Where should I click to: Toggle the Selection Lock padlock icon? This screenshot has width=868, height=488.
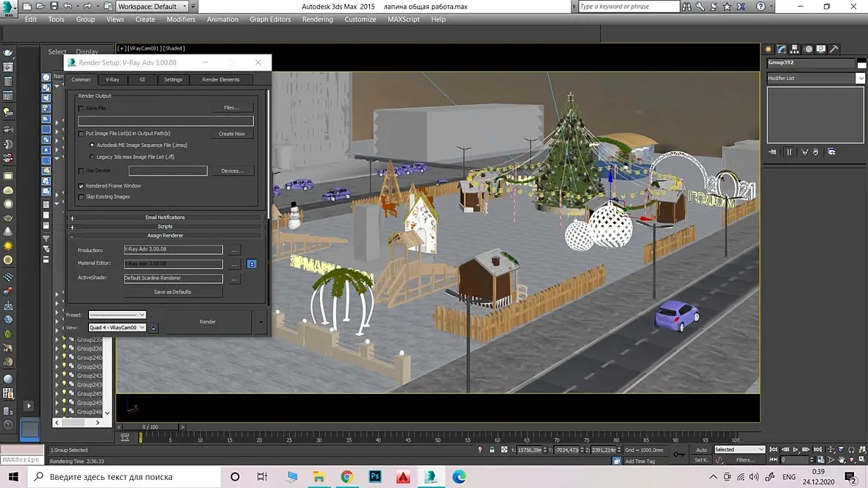492,450
